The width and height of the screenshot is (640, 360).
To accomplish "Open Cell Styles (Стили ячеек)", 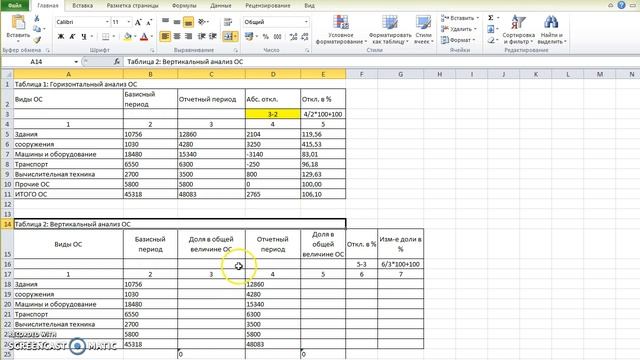I will pos(423,30).
